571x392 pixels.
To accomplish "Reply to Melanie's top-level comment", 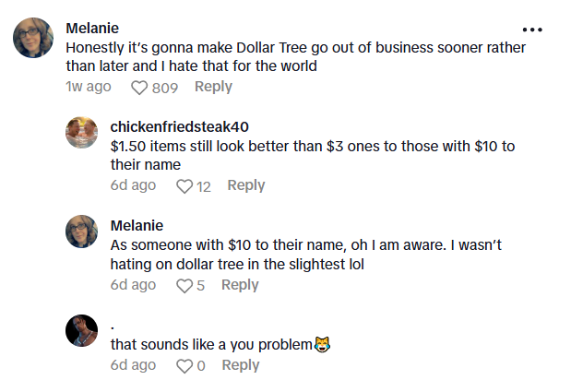I will [x=213, y=87].
